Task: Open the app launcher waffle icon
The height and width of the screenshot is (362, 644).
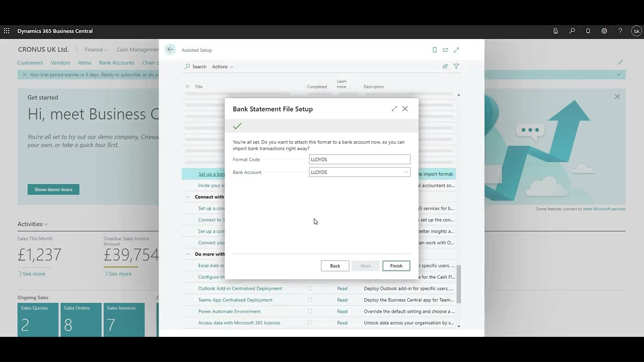Action: 7,31
